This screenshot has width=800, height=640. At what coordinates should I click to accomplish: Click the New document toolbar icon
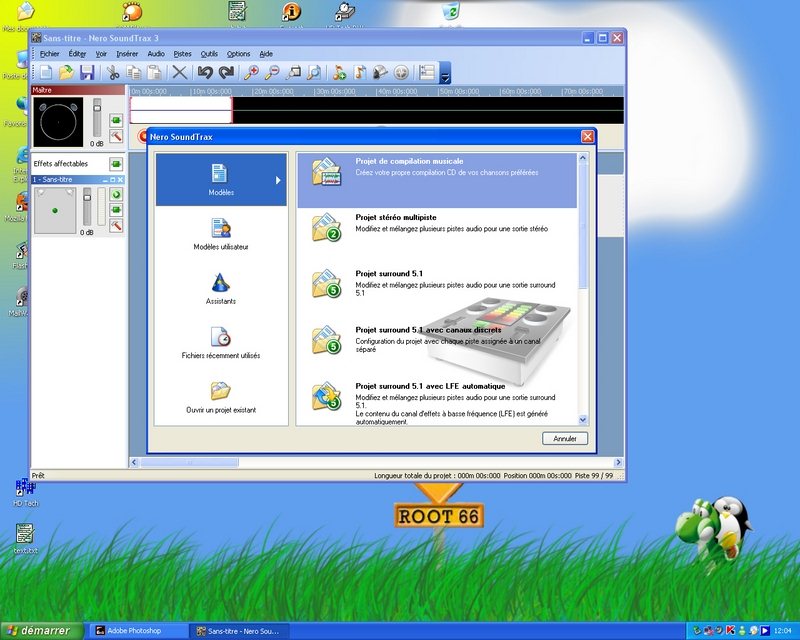(x=46, y=73)
